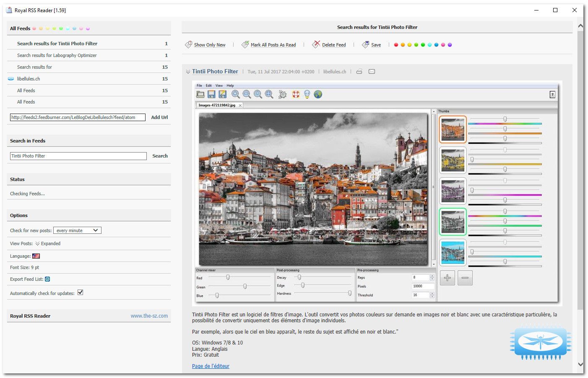Click the scrollbar down arrow

pos(580,364)
